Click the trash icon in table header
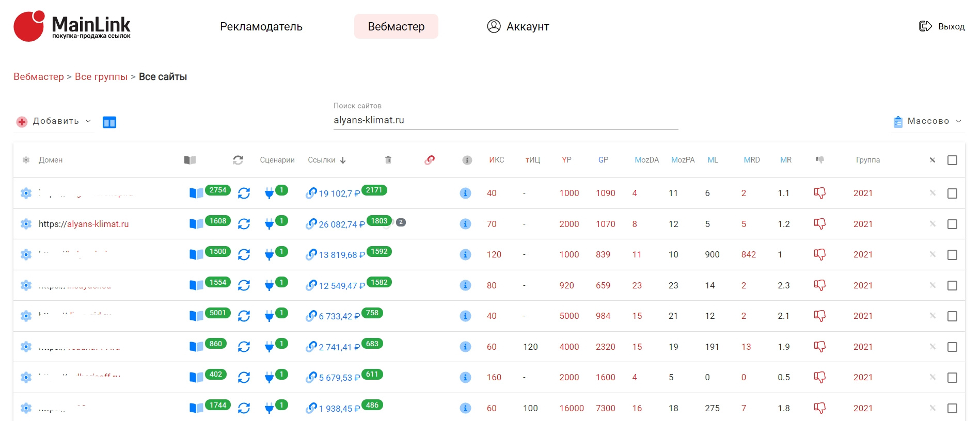Viewport: 980px width, 421px height. 388,160
